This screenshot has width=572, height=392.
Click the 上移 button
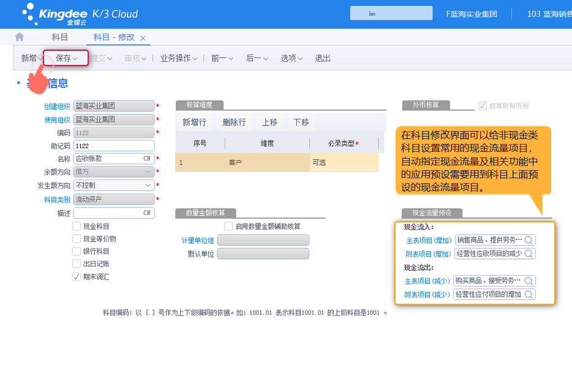pyautogui.click(x=270, y=123)
